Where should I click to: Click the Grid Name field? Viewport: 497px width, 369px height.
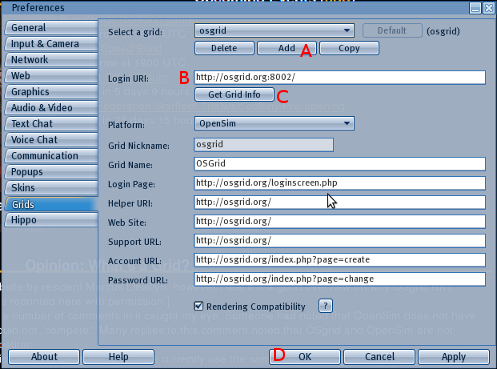click(340, 164)
